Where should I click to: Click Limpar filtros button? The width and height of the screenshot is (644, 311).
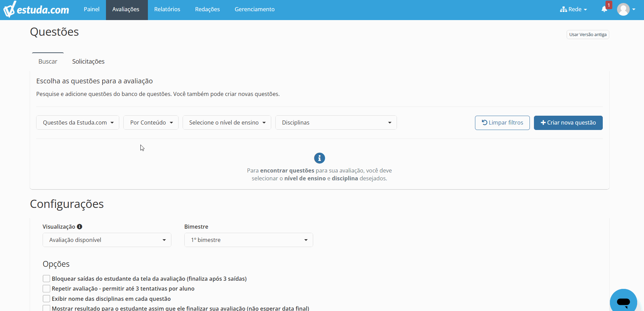pos(502,122)
